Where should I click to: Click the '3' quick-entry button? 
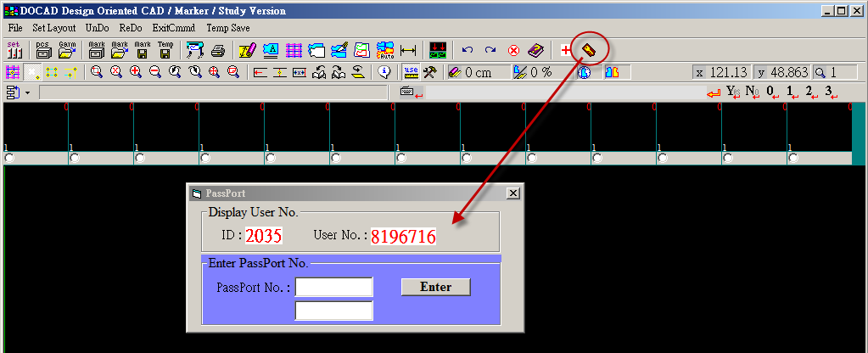[831, 92]
